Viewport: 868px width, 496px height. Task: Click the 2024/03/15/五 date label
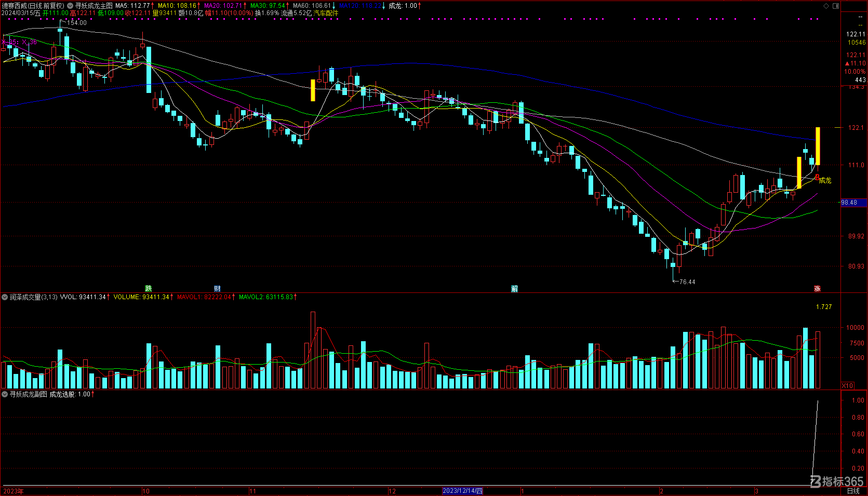tap(21, 13)
